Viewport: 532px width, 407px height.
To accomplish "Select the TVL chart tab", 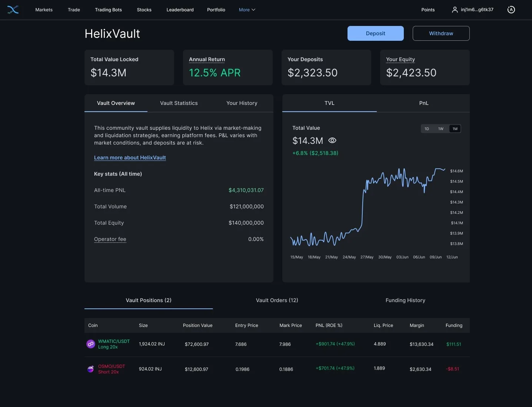I will (x=329, y=103).
